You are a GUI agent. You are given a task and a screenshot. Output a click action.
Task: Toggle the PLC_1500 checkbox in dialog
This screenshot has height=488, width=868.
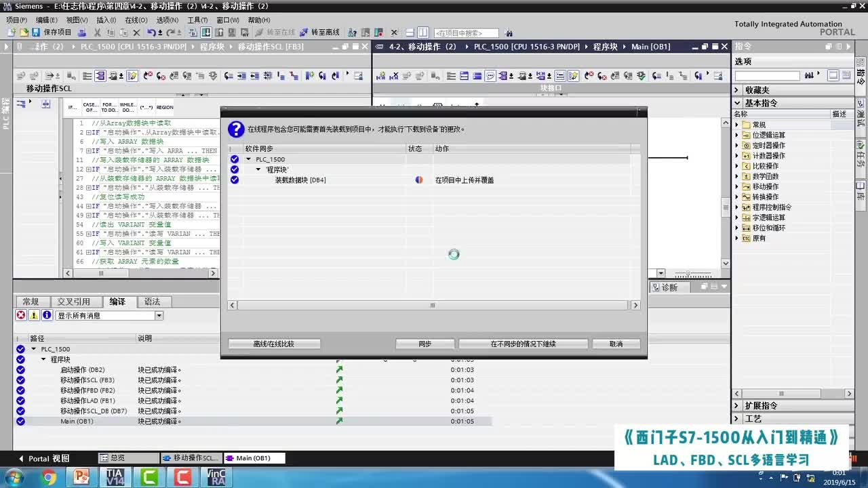tap(235, 159)
